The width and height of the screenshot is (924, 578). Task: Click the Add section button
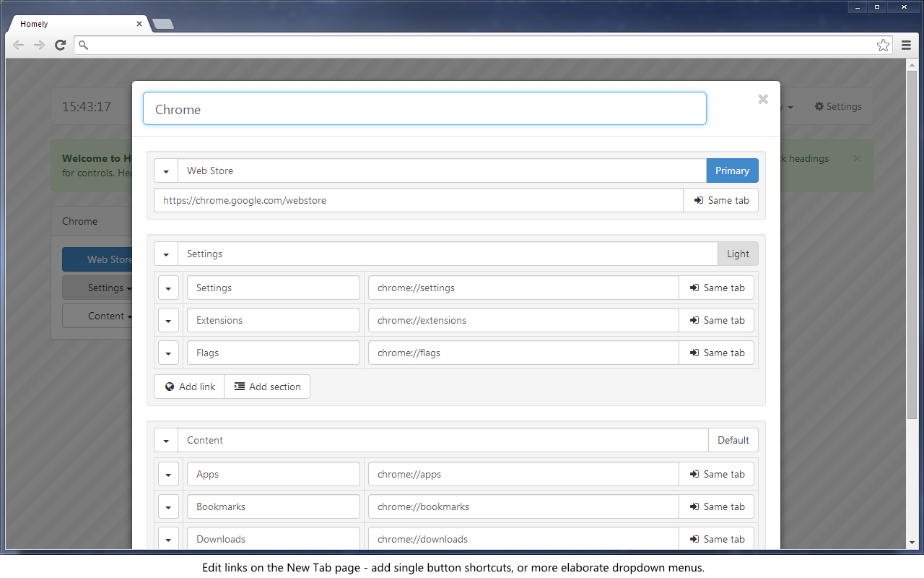[x=267, y=387]
